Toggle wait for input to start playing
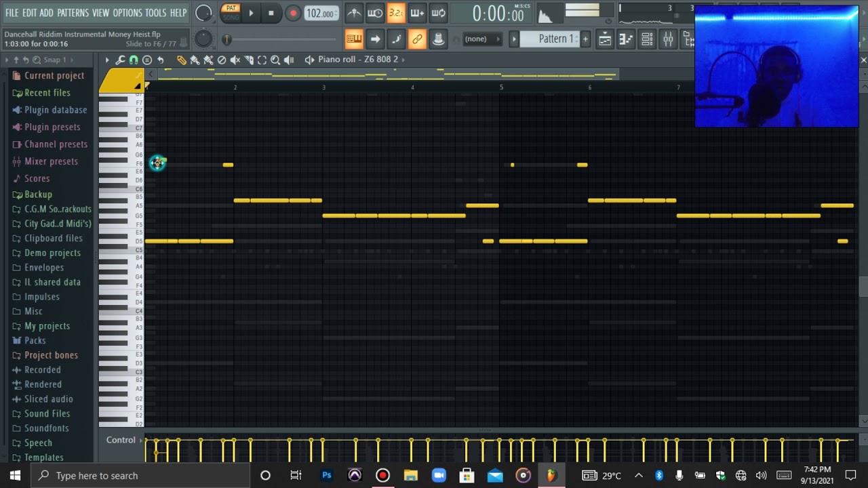This screenshot has width=868, height=488. 375,13
